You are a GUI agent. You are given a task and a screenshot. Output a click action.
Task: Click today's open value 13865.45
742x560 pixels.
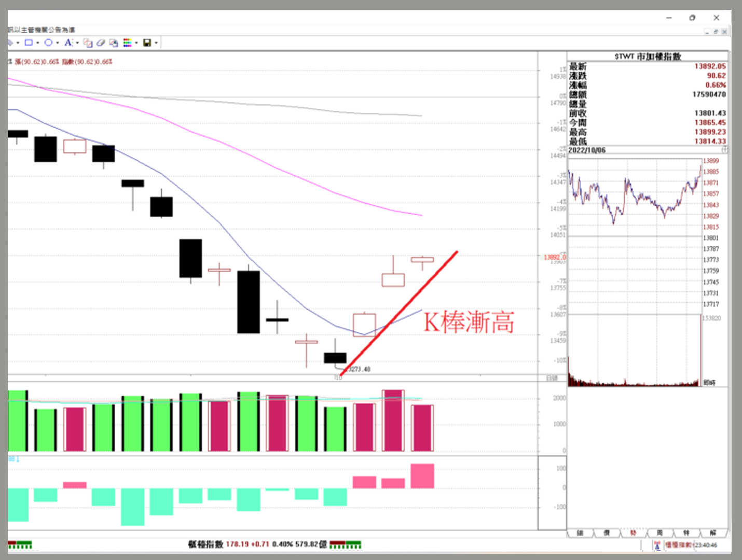point(710,122)
